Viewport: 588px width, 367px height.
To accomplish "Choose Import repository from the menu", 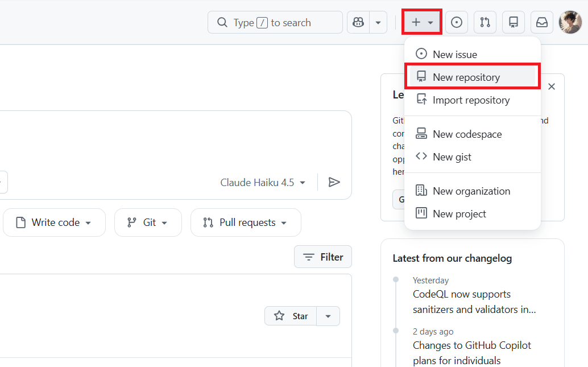I will click(473, 100).
